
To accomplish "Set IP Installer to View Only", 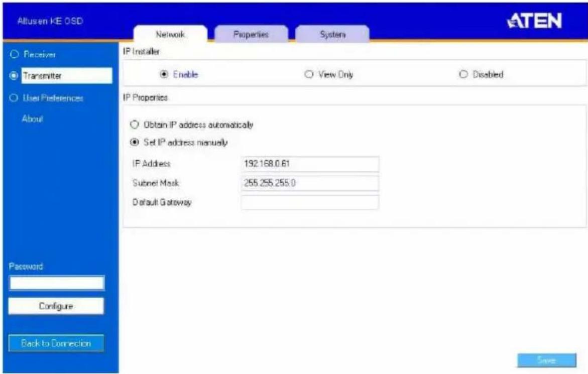I will pos(309,74).
